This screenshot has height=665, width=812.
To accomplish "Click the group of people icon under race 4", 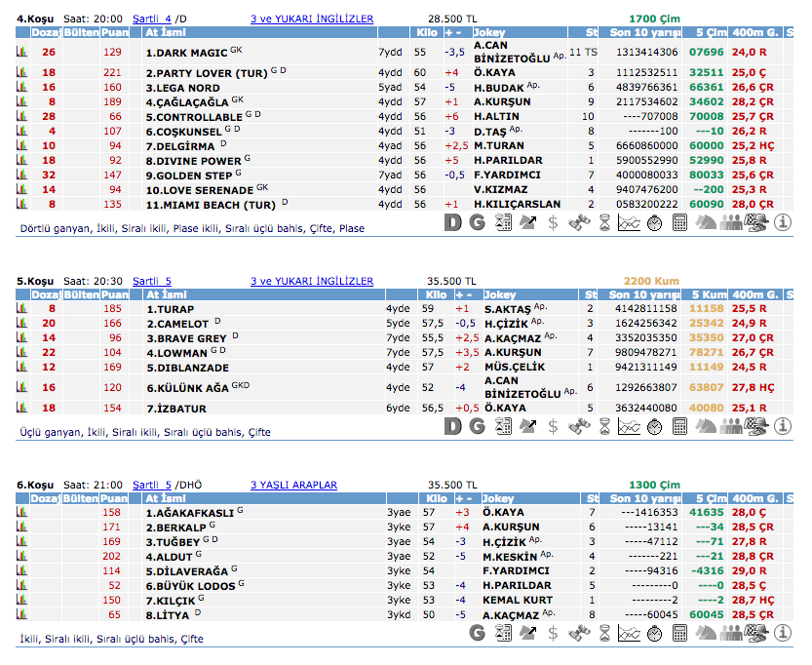I will click(731, 223).
